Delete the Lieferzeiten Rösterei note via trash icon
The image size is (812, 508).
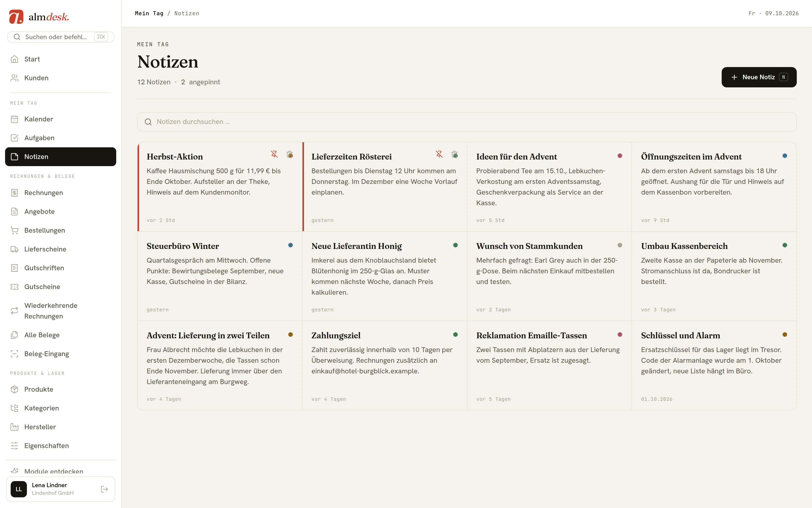pos(454,154)
